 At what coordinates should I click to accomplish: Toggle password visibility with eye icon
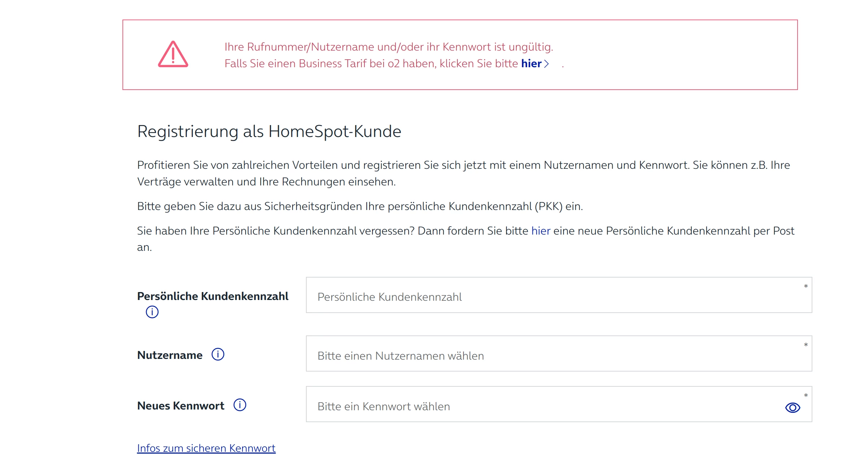793,407
